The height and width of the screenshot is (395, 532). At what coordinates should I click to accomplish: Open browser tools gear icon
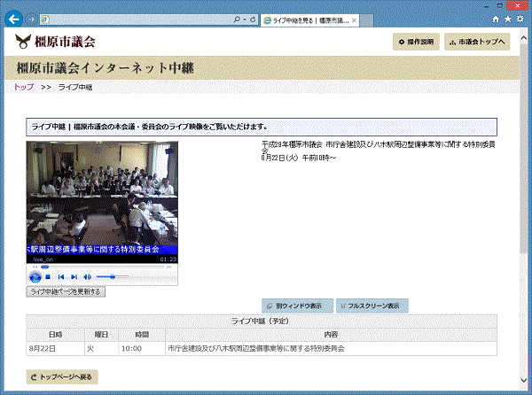(x=520, y=19)
